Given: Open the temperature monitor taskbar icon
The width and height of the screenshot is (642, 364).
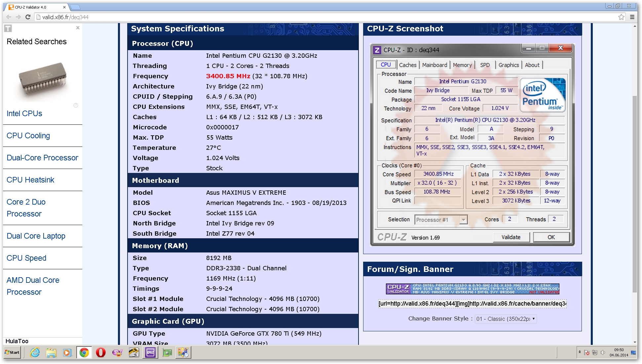Looking at the screenshot, I should tap(134, 353).
